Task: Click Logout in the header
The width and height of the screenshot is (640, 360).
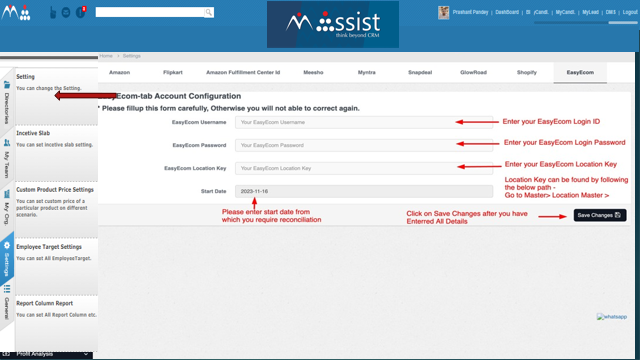Action: 630,12
